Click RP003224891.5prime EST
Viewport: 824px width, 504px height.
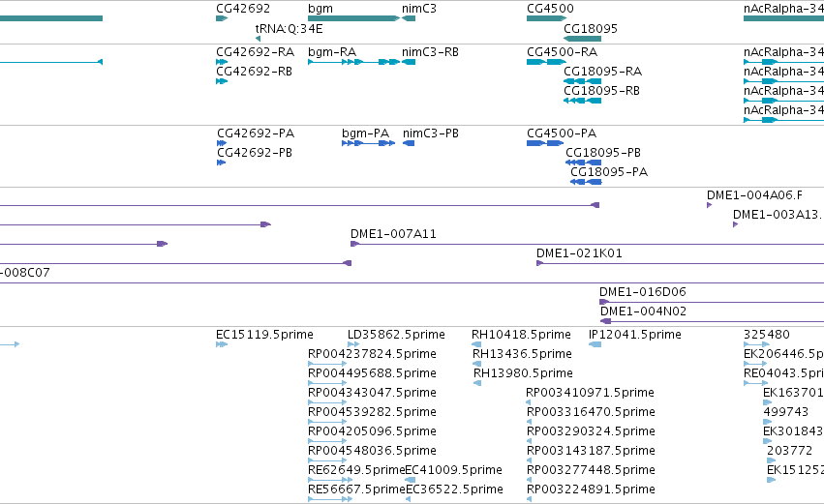pos(529,499)
